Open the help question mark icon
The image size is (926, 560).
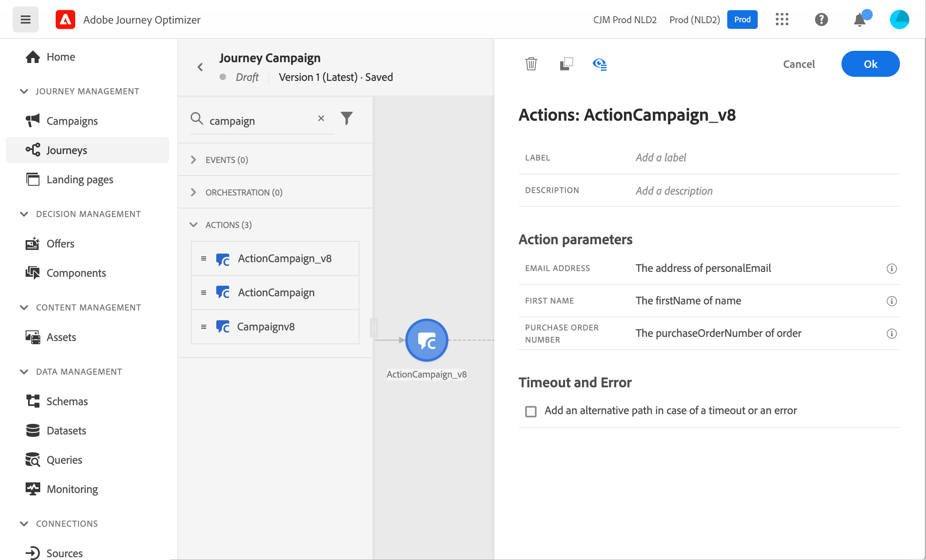pos(821,20)
